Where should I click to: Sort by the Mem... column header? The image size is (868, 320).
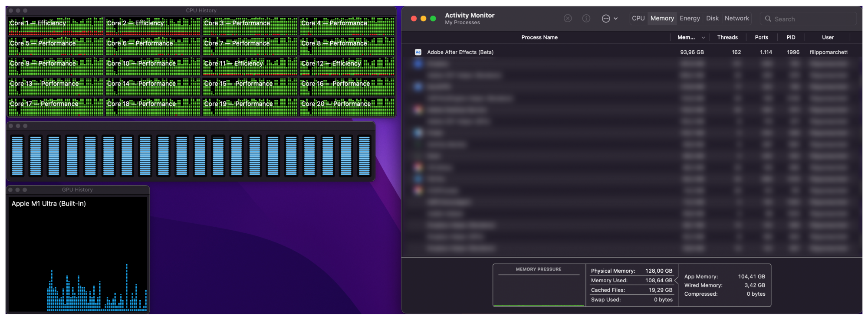[686, 37]
